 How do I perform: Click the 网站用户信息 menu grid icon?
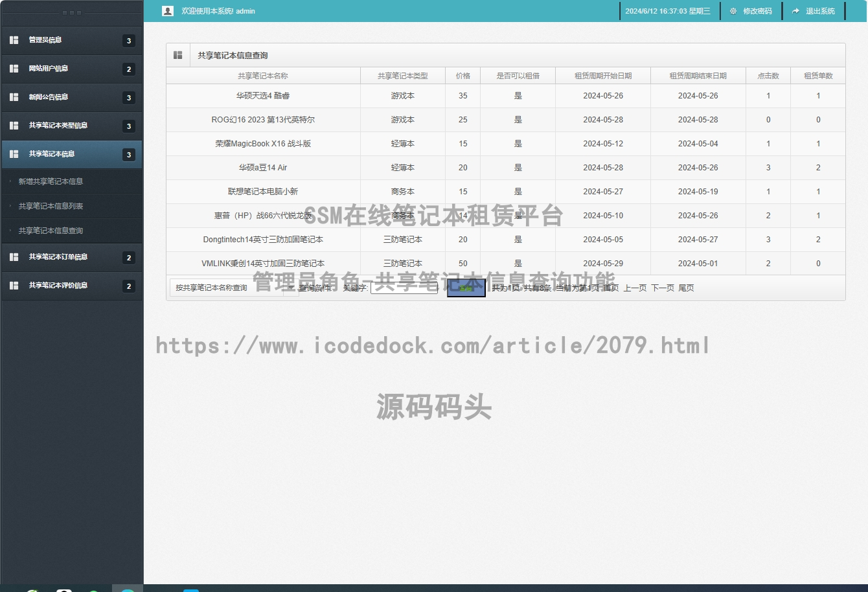14,69
